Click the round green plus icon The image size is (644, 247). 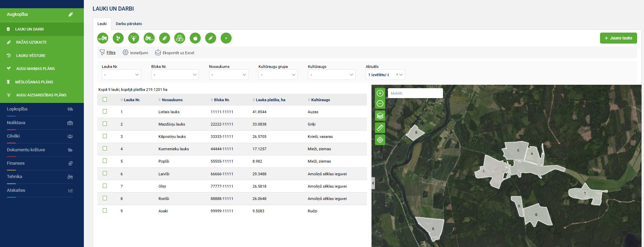point(226,38)
